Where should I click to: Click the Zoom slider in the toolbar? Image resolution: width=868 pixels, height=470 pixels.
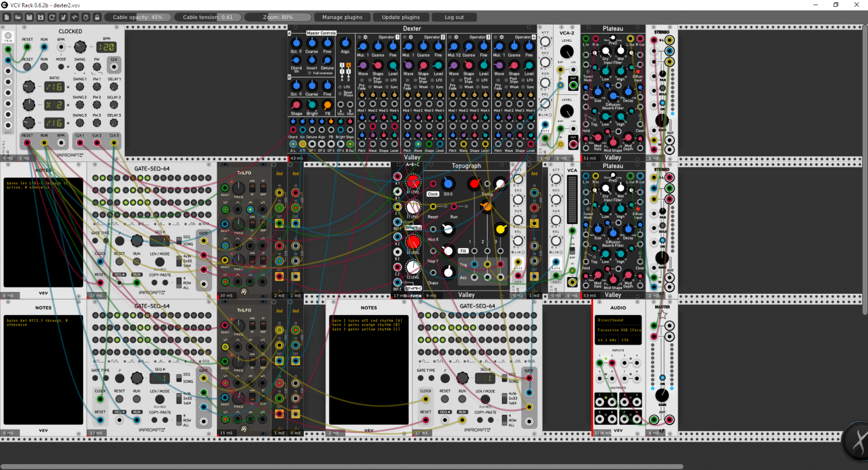click(278, 17)
